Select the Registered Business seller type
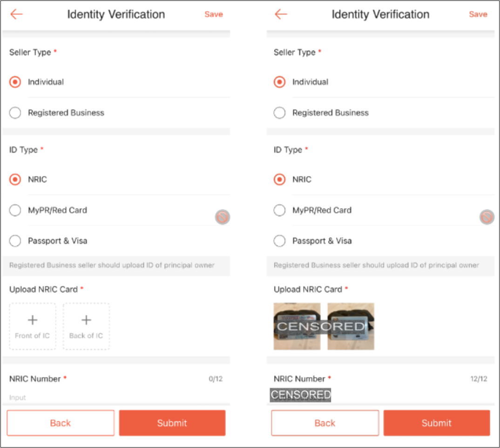 click(14, 112)
